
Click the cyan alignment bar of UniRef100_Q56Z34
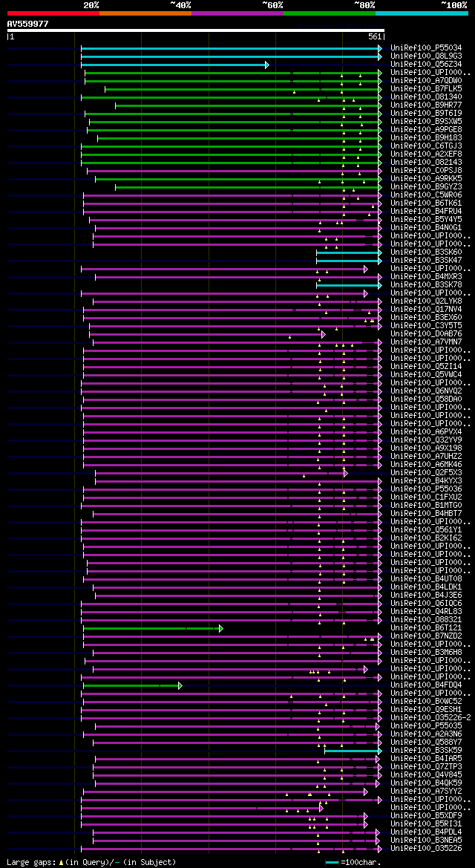[x=174, y=65]
